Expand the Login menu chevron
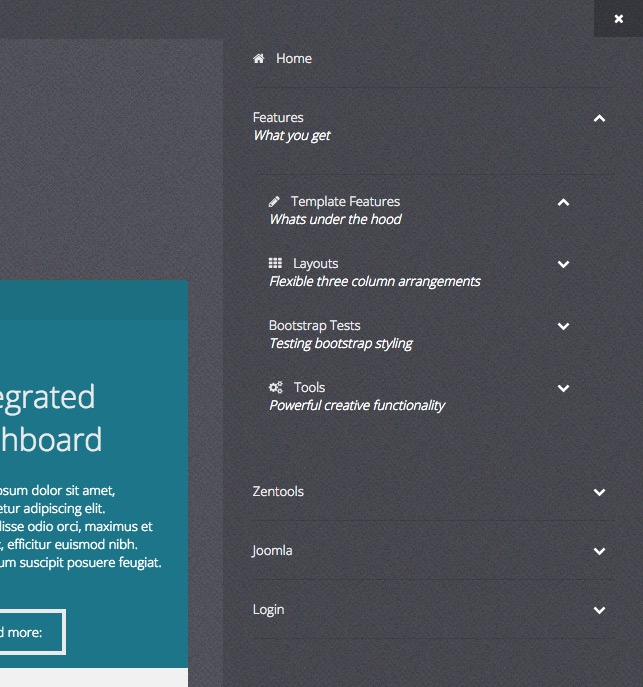This screenshot has height=687, width=643. pos(599,610)
